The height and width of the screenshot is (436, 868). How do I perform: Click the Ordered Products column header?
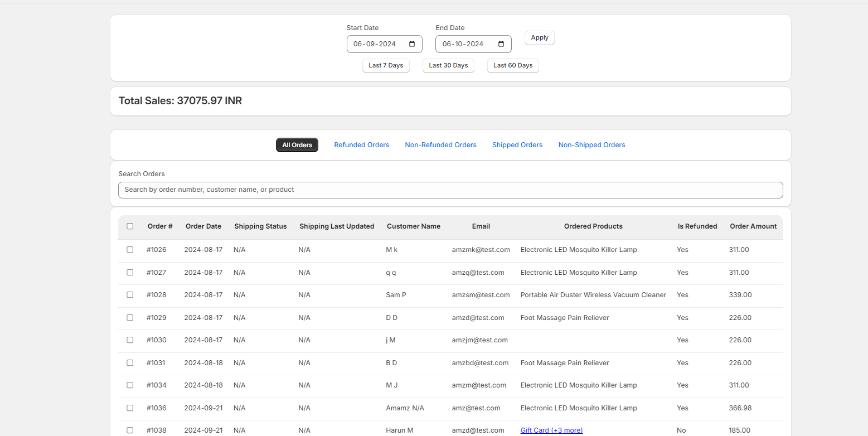coord(593,226)
